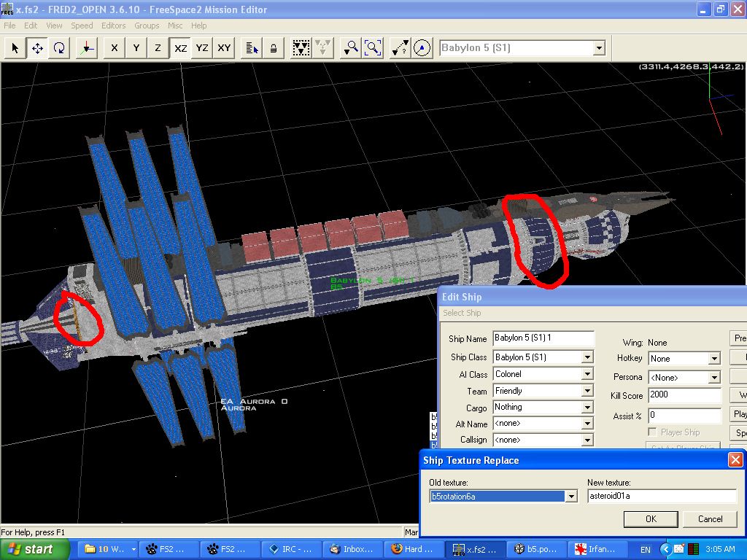Viewport: 747px width, 560px height.
Task: Click the New texture input field
Action: (662, 496)
